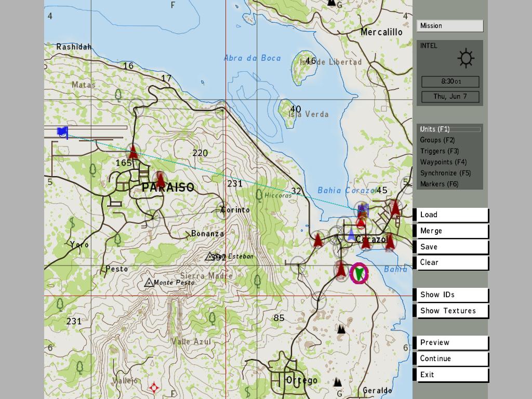Image resolution: width=532 pixels, height=399 pixels.
Task: Click the Yoro label on the map
Action: [x=79, y=245]
